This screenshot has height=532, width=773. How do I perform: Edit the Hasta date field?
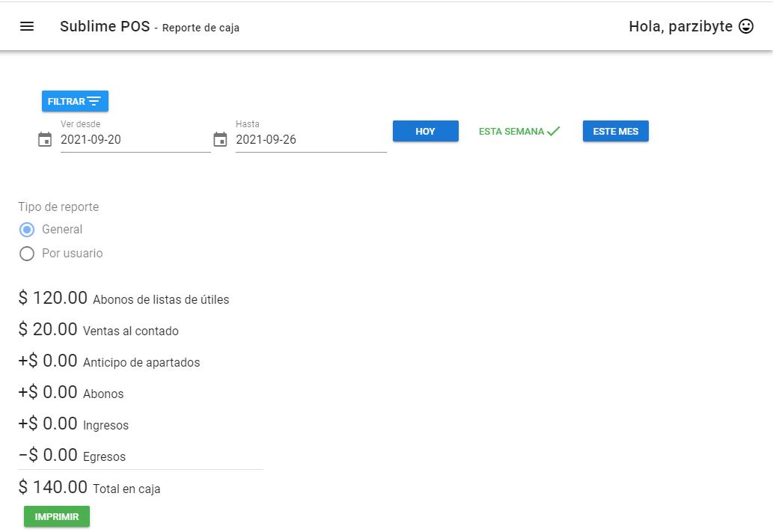click(x=311, y=139)
